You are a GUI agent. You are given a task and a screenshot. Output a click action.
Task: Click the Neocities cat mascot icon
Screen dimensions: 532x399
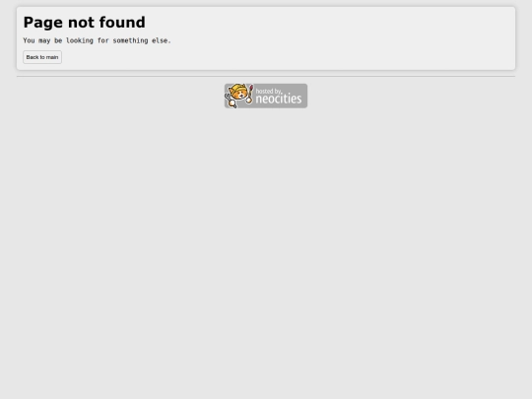pos(238,96)
